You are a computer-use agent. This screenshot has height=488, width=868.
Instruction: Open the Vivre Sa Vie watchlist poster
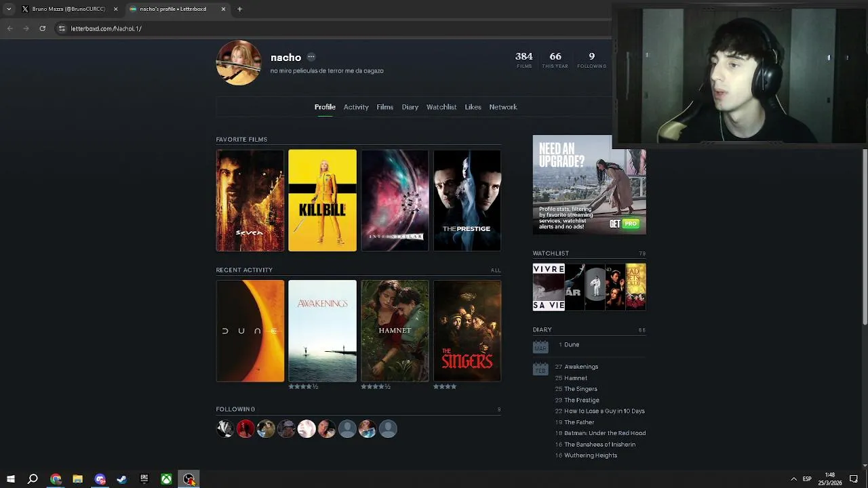click(x=549, y=287)
